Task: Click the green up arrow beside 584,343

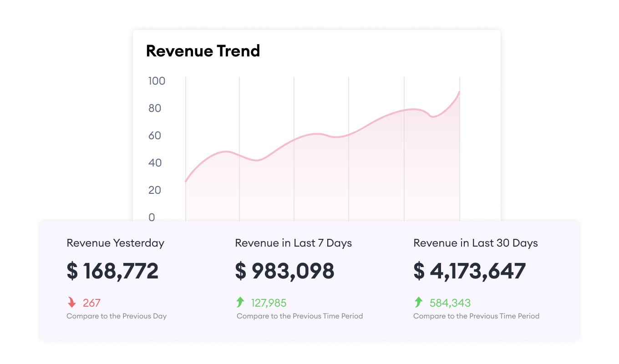Action: pos(418,303)
